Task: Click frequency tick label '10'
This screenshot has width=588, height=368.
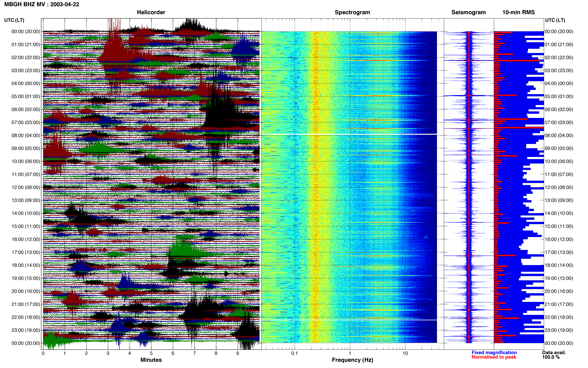Action: point(405,353)
